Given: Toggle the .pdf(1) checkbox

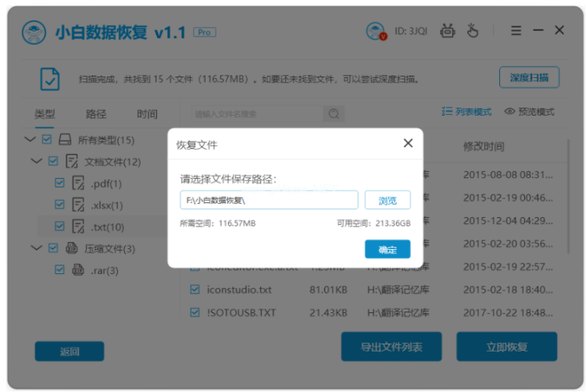Looking at the screenshot, I should (x=59, y=183).
